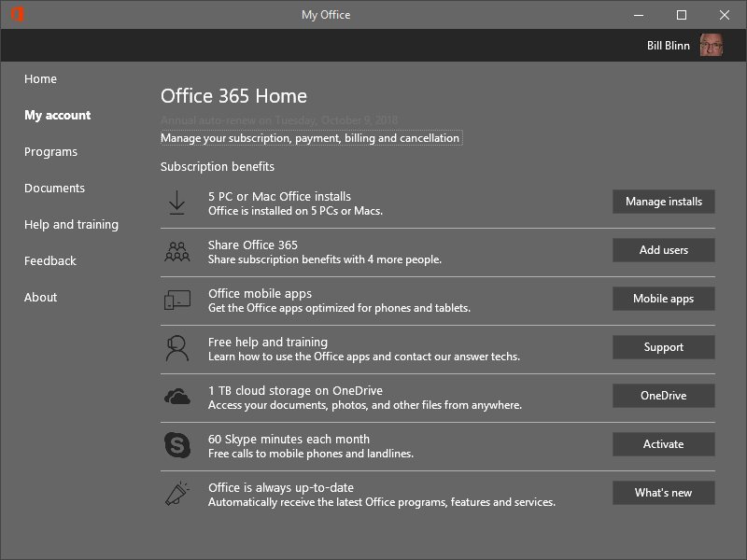Click 'Office mobile apps' benefit title

coord(260,294)
